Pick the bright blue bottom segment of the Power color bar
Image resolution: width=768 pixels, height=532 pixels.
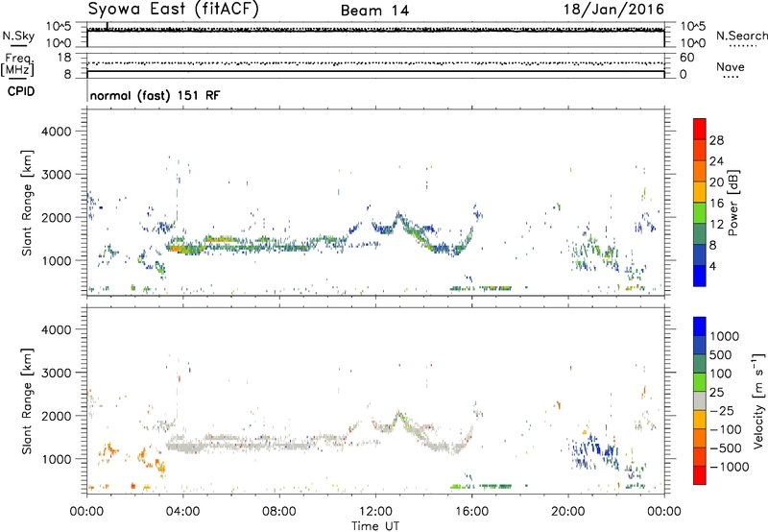tap(700, 276)
